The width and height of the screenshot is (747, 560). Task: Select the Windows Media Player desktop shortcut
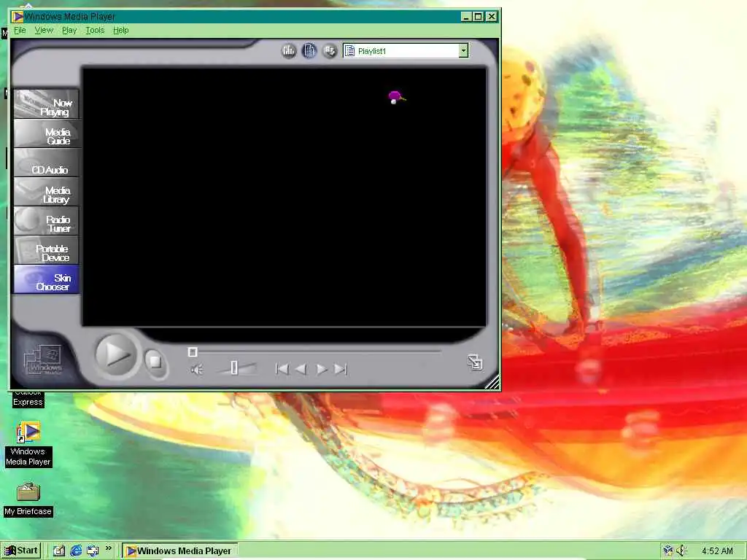pos(28,444)
